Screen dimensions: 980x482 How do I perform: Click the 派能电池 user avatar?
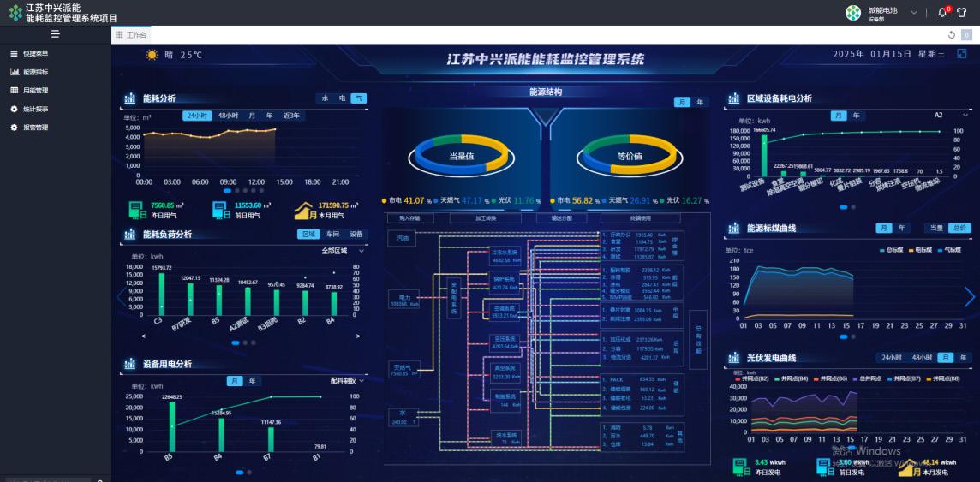[853, 13]
